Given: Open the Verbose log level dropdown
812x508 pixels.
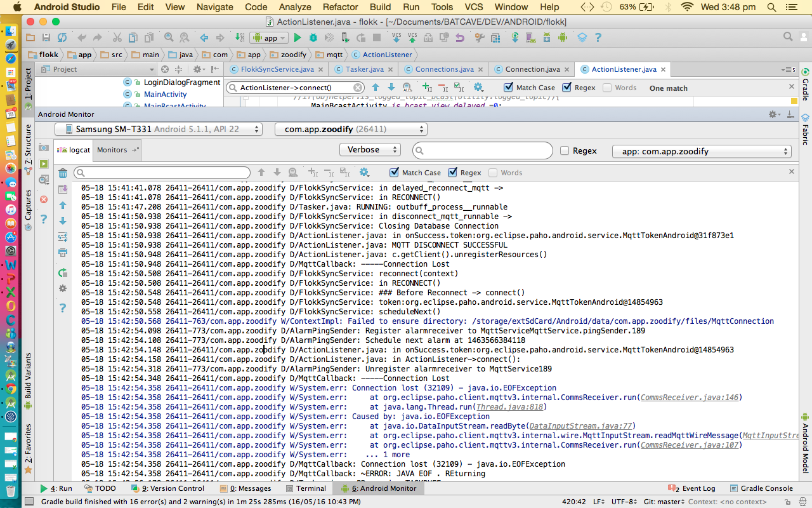Looking at the screenshot, I should 370,150.
